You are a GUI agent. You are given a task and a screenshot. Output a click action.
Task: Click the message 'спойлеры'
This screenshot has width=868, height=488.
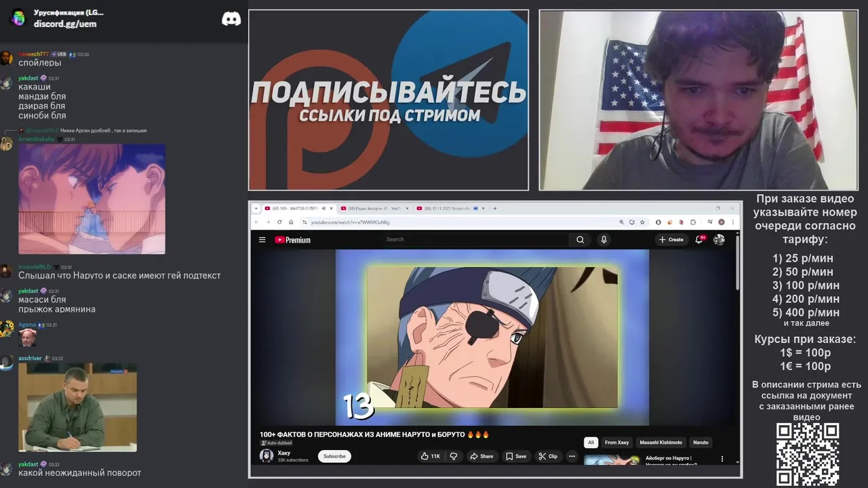40,62
